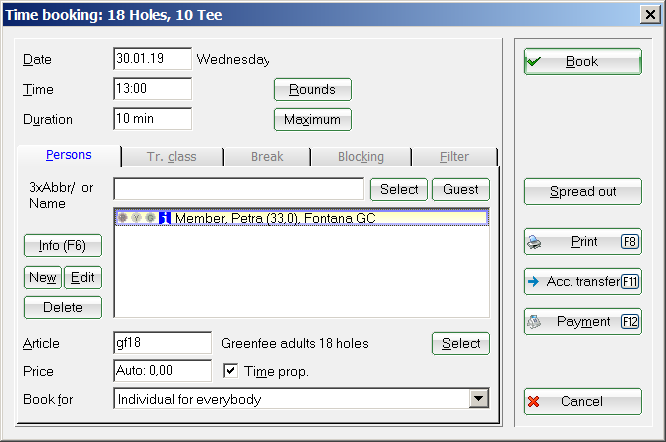The height and width of the screenshot is (442, 666).
Task: Click into the Duration field
Action: (x=152, y=119)
